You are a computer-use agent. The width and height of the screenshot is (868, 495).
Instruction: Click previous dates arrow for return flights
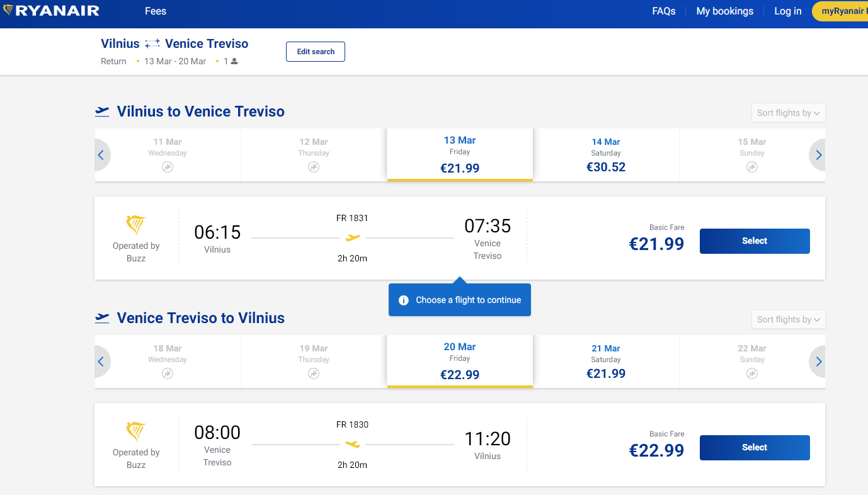[101, 361]
